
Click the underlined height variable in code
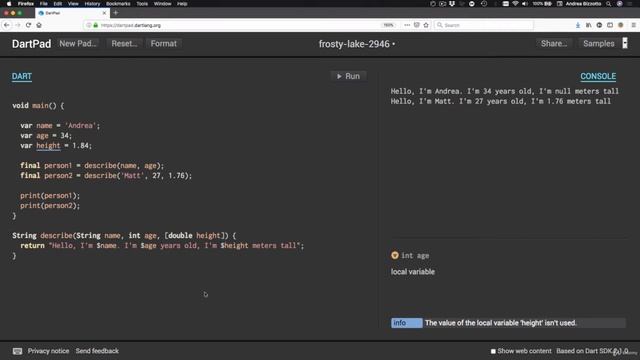(48, 146)
